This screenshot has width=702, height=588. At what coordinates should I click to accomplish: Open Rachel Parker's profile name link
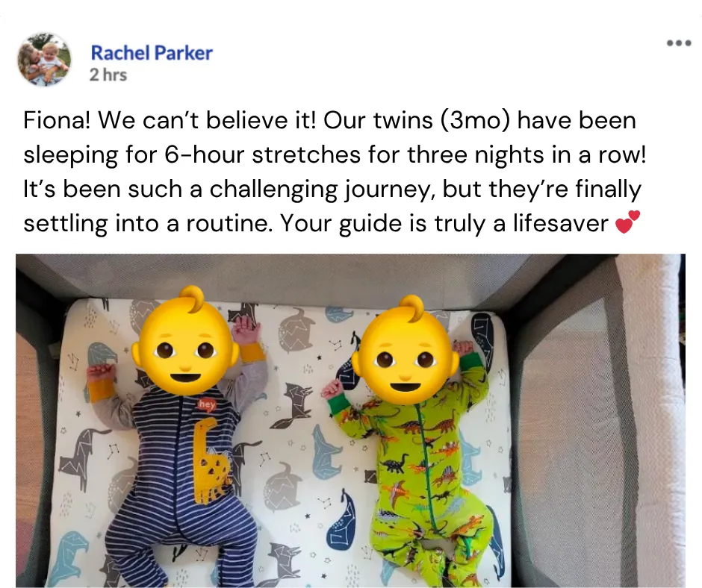tap(152, 53)
